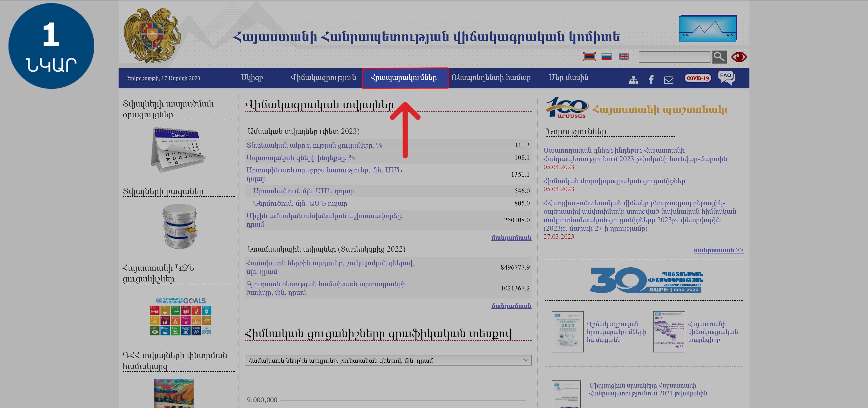Open the Ռեսպոնդենտների համար menu item
The height and width of the screenshot is (408, 868).
(x=491, y=78)
